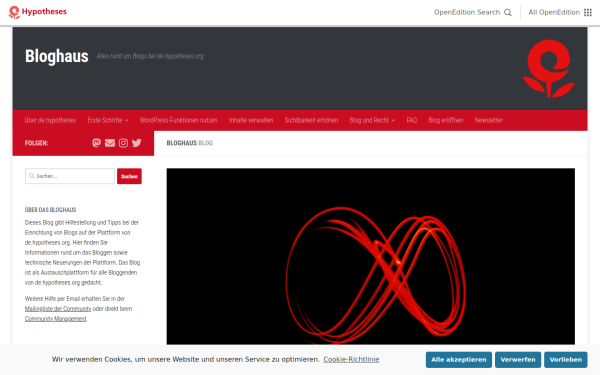Screen dimensions: 600x375
Task: Open the Hypotheses logo link
Action: (x=38, y=12)
